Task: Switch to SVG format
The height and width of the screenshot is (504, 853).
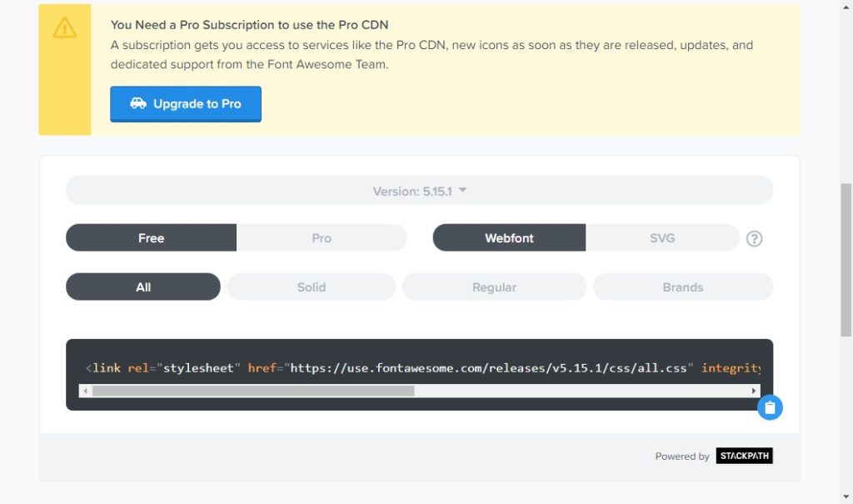Action: pos(662,238)
